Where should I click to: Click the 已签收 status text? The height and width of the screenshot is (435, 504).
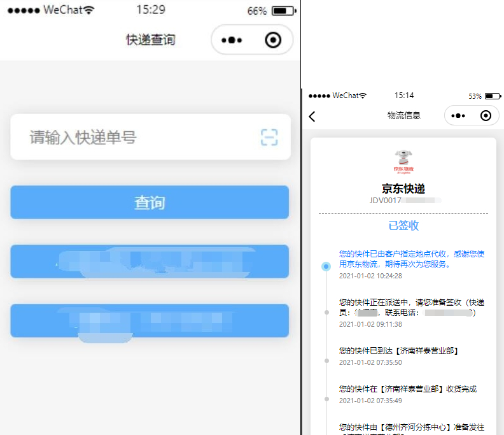(403, 225)
